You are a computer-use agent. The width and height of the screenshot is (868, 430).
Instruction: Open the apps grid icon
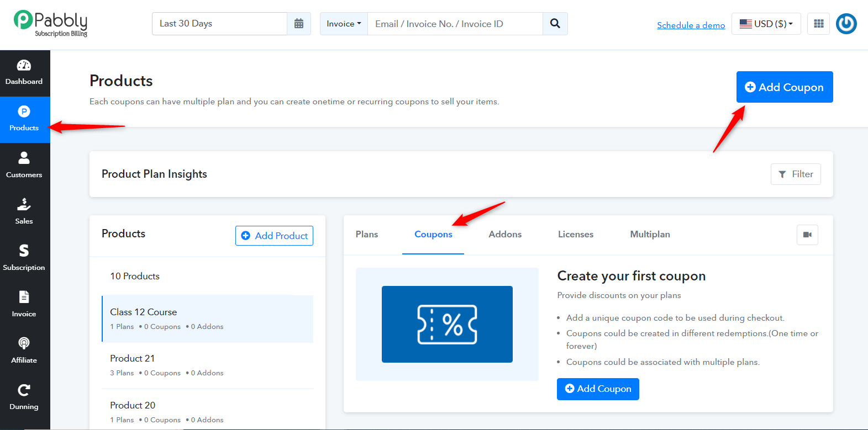[819, 24]
